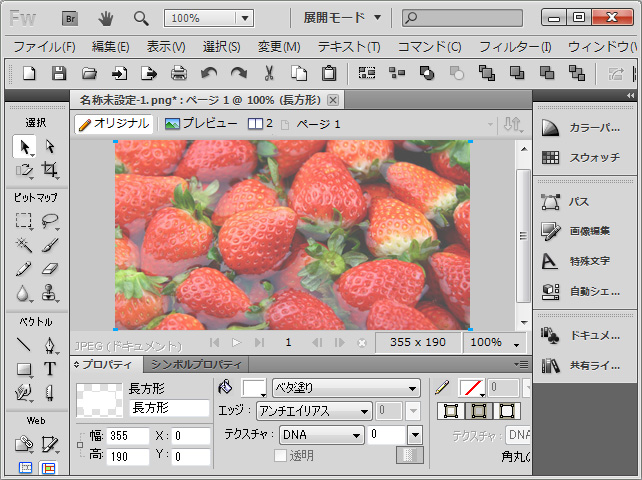Select the Hotspot tool
Screen dimensions: 642x480
click(x=24, y=444)
